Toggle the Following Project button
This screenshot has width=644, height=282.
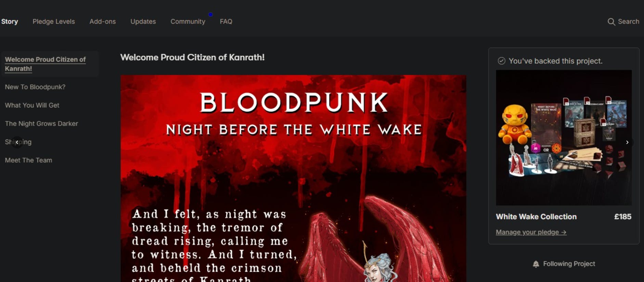[x=564, y=264]
